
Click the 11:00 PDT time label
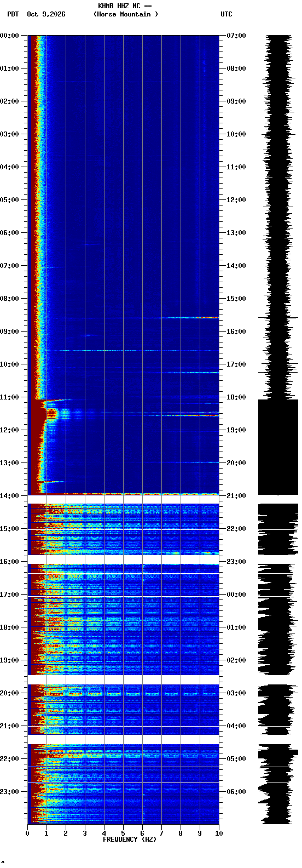pyautogui.click(x=9, y=397)
